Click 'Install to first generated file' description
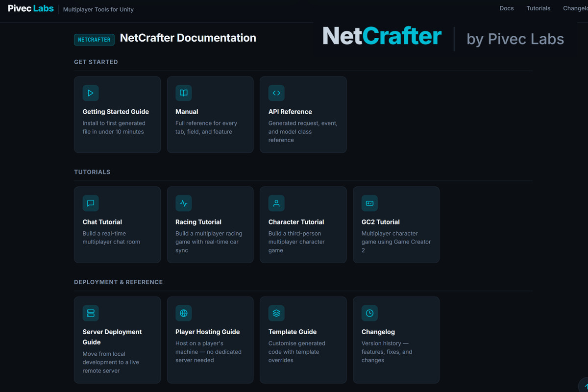The image size is (588, 392). [x=114, y=127]
